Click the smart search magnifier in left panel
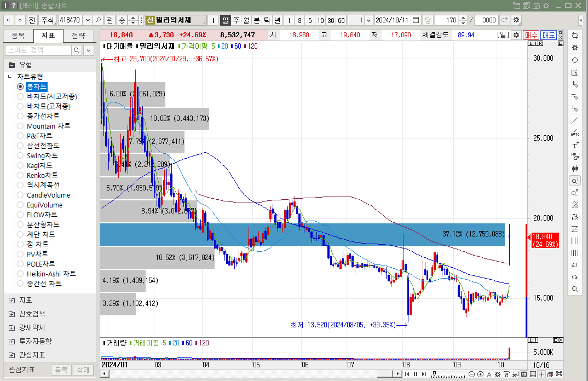The width and height of the screenshot is (588, 381). 77,50
